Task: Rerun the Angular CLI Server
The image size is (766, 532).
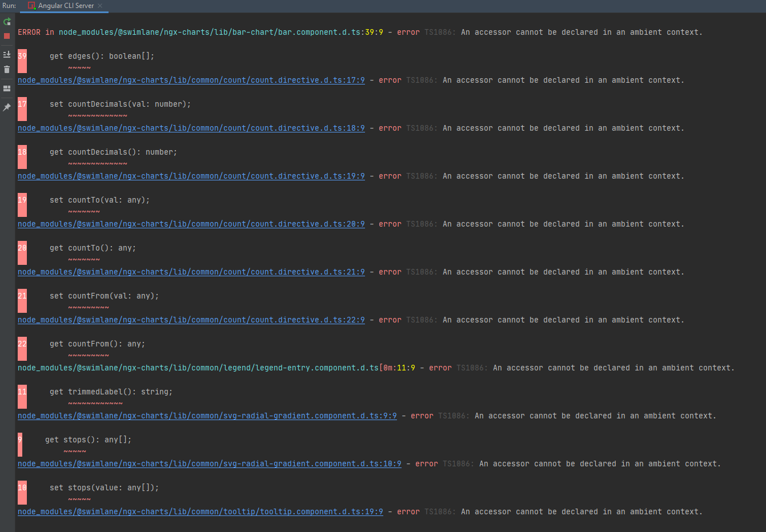Action: point(7,21)
